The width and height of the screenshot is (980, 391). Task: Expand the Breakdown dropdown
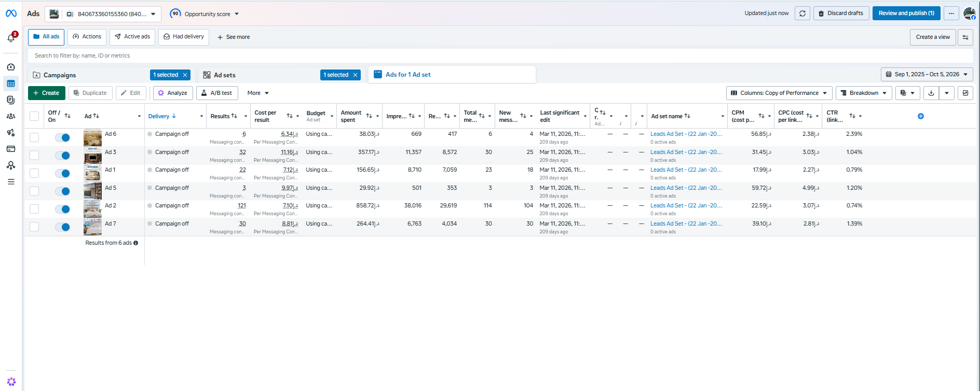864,93
